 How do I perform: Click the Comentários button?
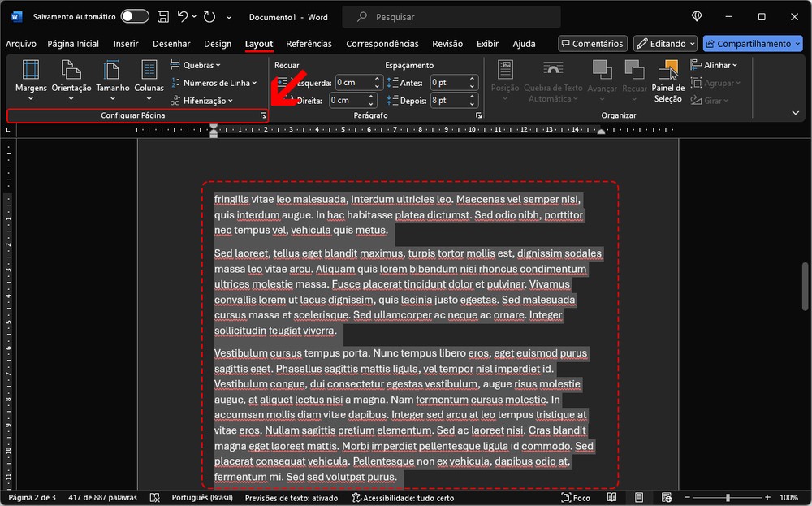tap(593, 44)
